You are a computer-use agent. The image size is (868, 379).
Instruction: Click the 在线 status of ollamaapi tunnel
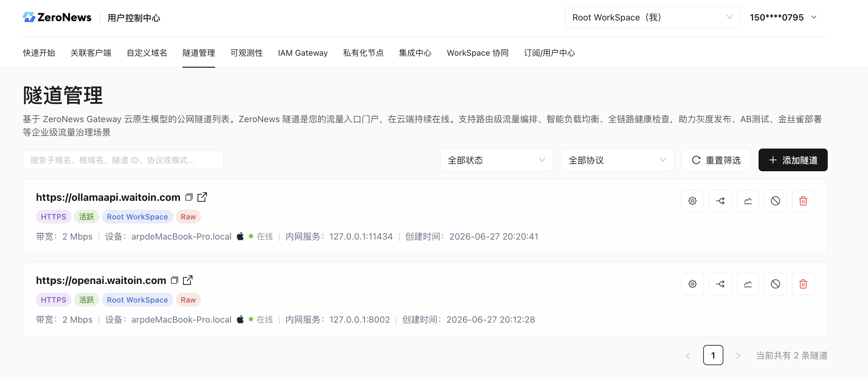(264, 236)
